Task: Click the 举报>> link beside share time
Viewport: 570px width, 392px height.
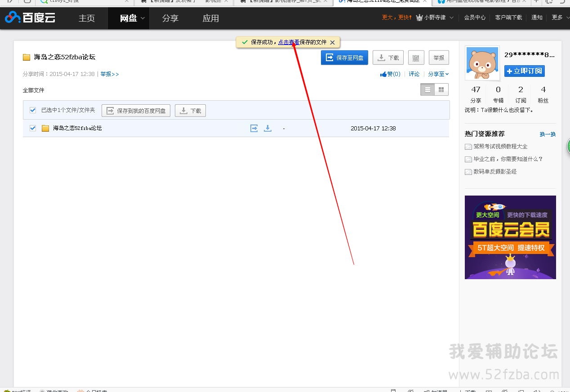Action: point(110,74)
